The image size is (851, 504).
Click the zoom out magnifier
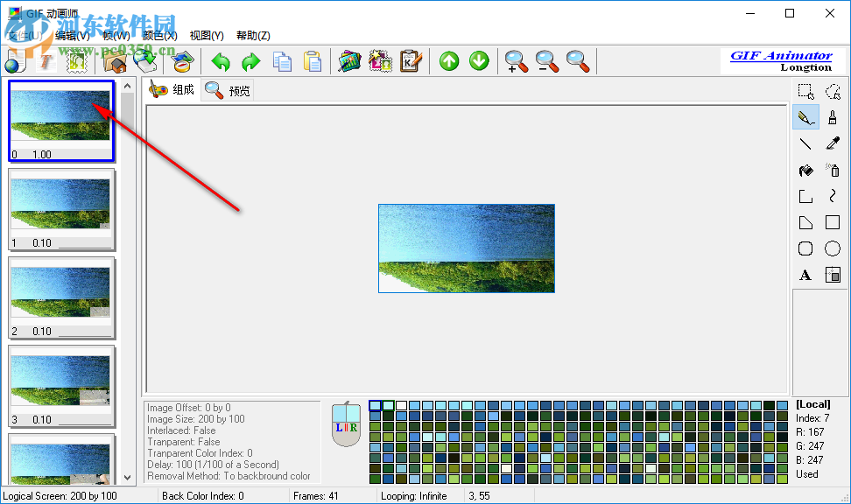[x=546, y=61]
